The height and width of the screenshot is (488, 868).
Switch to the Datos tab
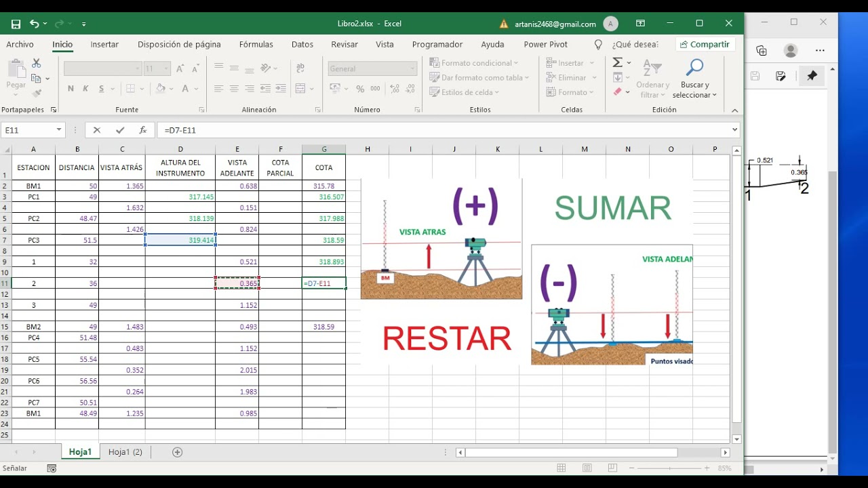point(302,44)
